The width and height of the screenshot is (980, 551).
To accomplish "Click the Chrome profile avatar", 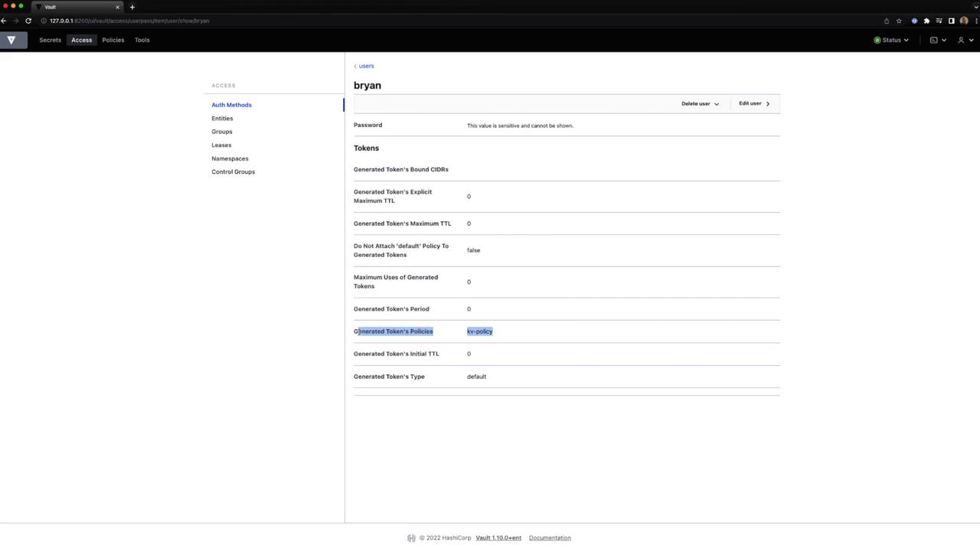I will pos(964,21).
